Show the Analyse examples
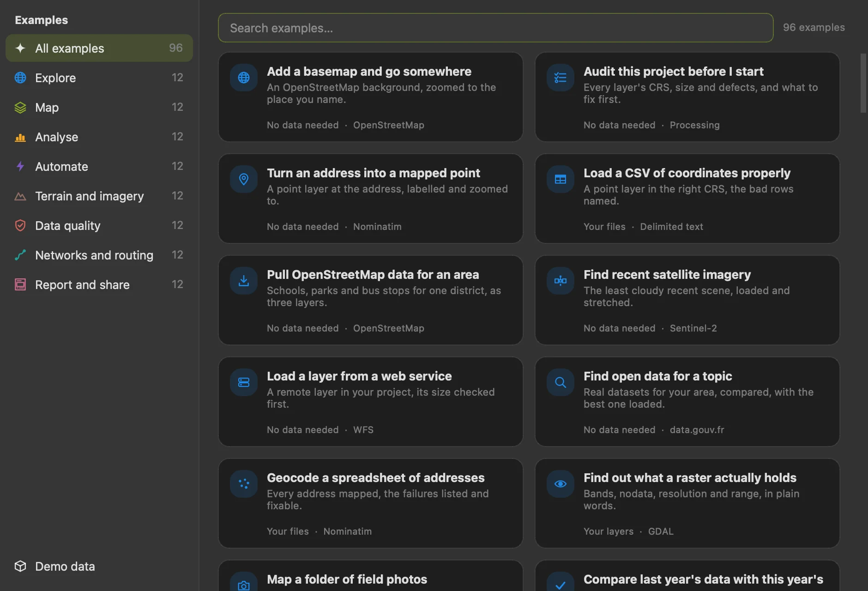This screenshot has width=868, height=591. (99, 137)
